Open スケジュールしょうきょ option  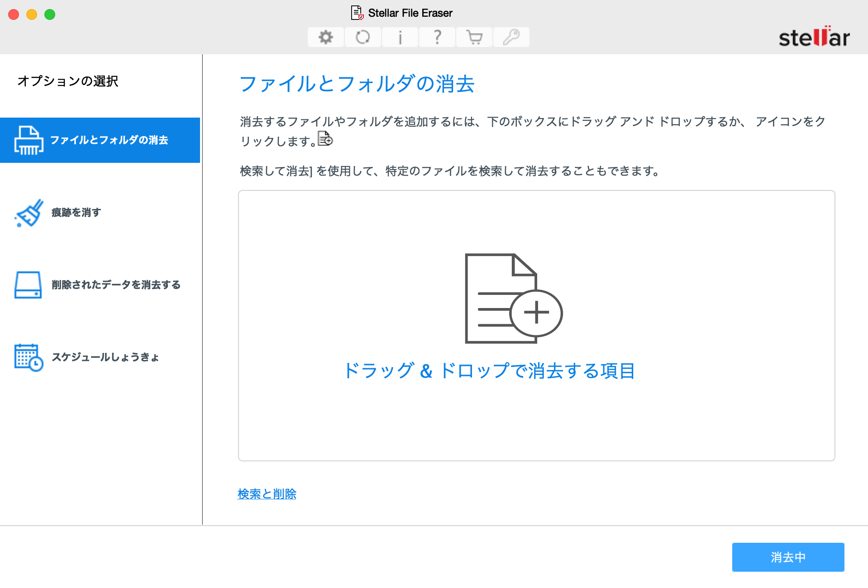coord(105,357)
